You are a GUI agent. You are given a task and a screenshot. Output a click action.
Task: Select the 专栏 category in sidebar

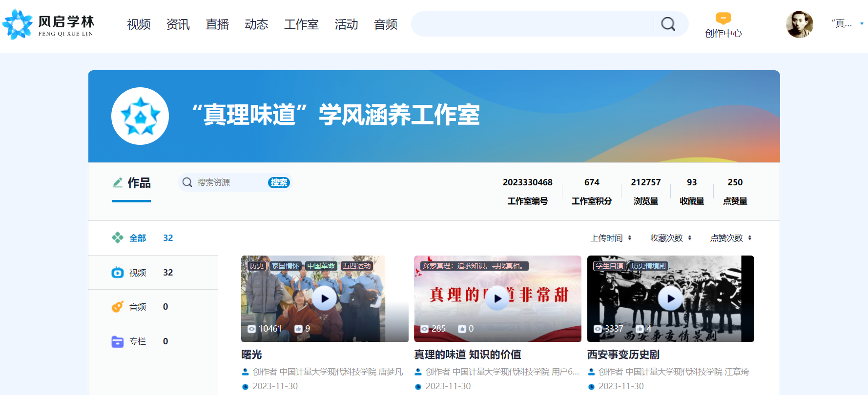(x=138, y=341)
